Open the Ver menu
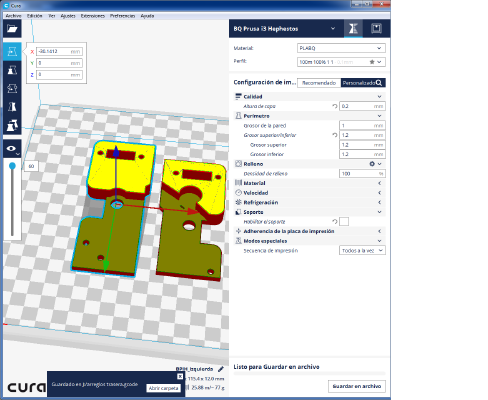This screenshot has height=400, width=488. tap(52, 16)
